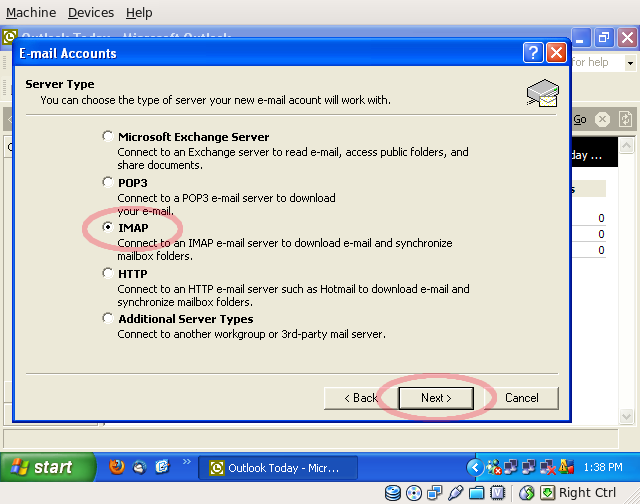Open the Outlook help box dropdown arrow

tap(630, 63)
